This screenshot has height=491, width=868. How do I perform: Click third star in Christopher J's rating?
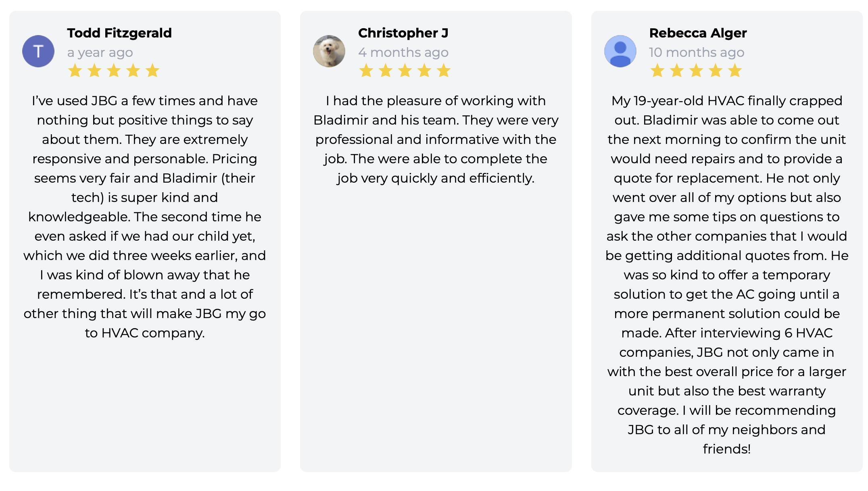point(405,71)
